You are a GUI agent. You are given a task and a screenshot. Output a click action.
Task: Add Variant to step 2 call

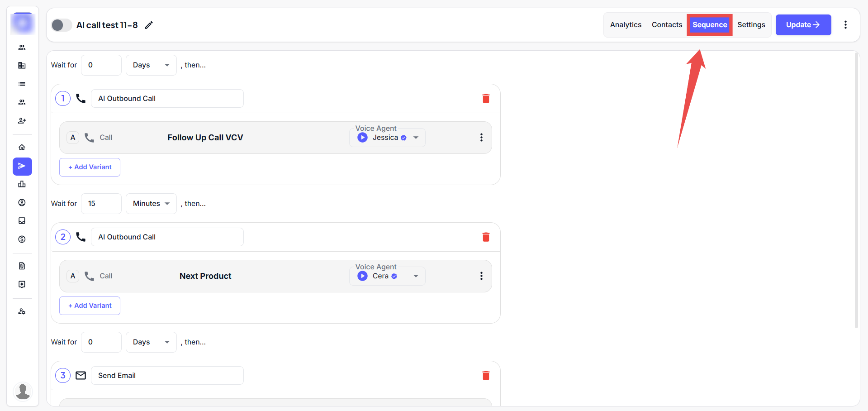tap(90, 306)
